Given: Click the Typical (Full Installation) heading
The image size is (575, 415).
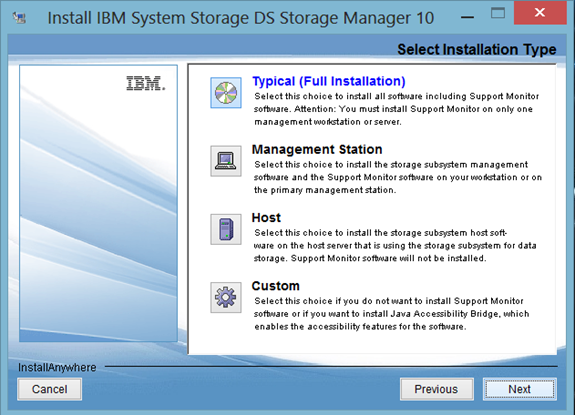Looking at the screenshot, I should click(x=329, y=81).
